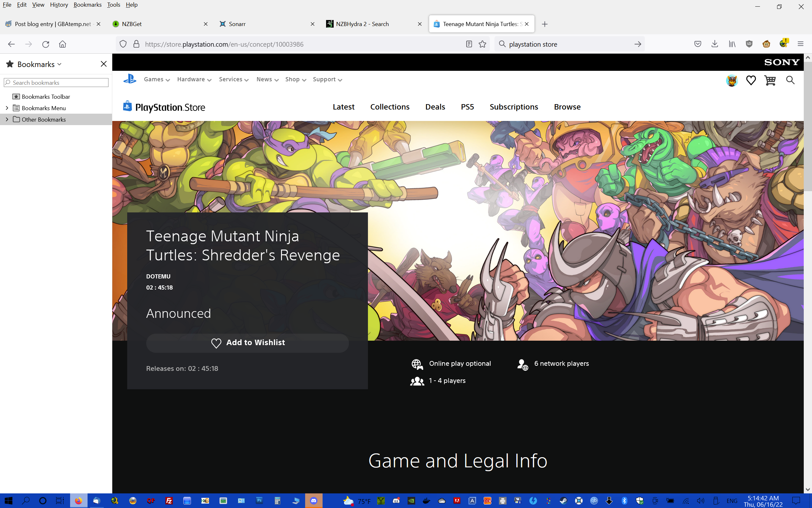Screen dimensions: 812x508
Task: Submit the search with the arrow button
Action: 638,44
